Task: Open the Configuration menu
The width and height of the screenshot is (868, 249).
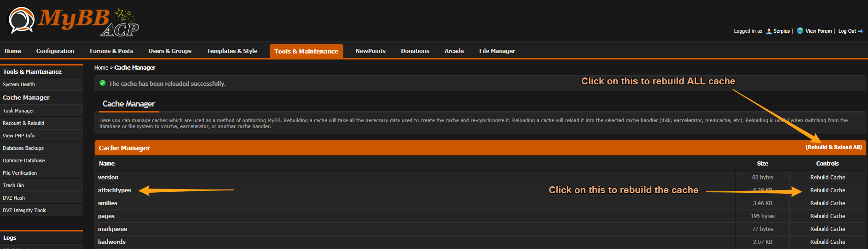Action: point(55,51)
